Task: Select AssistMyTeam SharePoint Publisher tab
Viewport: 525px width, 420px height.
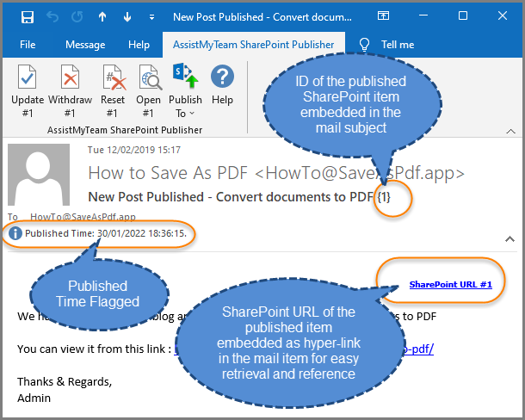Action: click(x=254, y=45)
